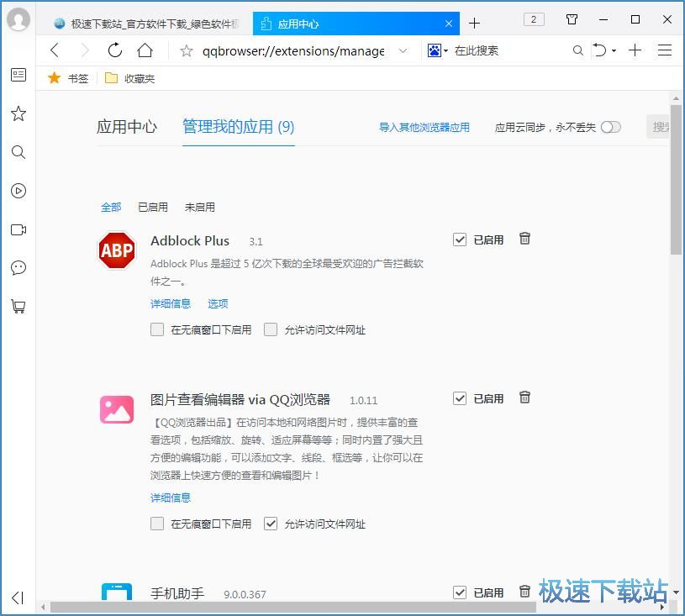Open Adblock Plus 选项 link
The image size is (685, 616).
(218, 303)
